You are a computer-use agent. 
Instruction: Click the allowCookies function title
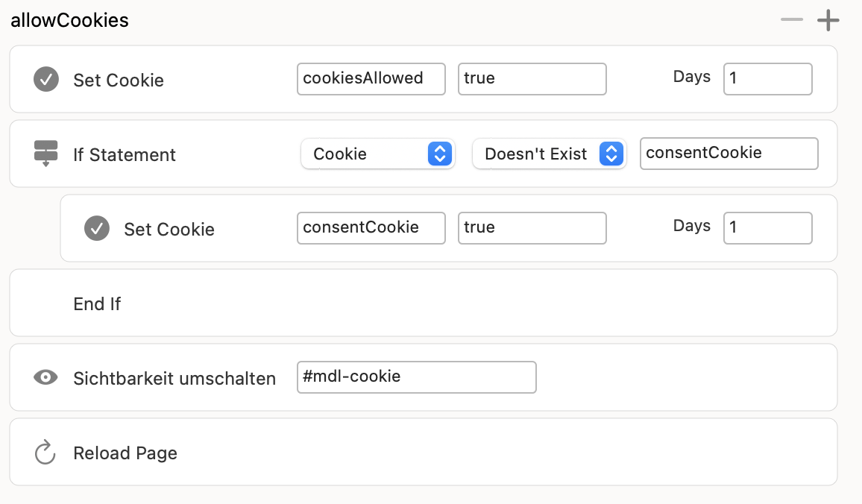(x=69, y=20)
